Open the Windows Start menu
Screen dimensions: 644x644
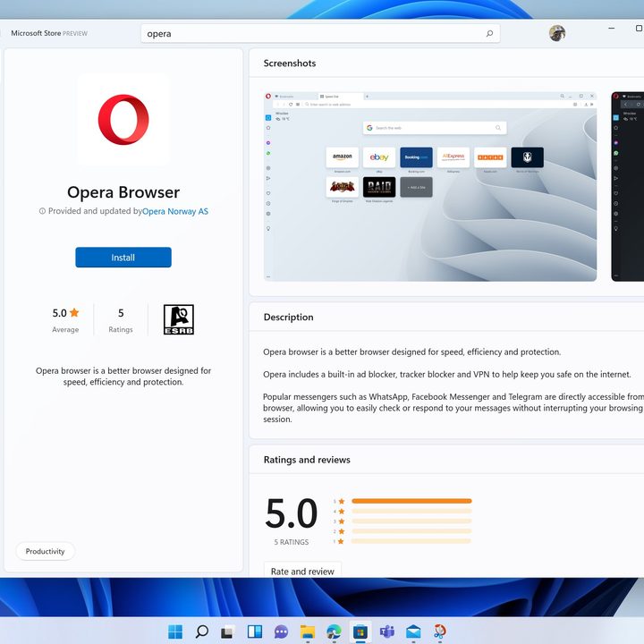175,631
